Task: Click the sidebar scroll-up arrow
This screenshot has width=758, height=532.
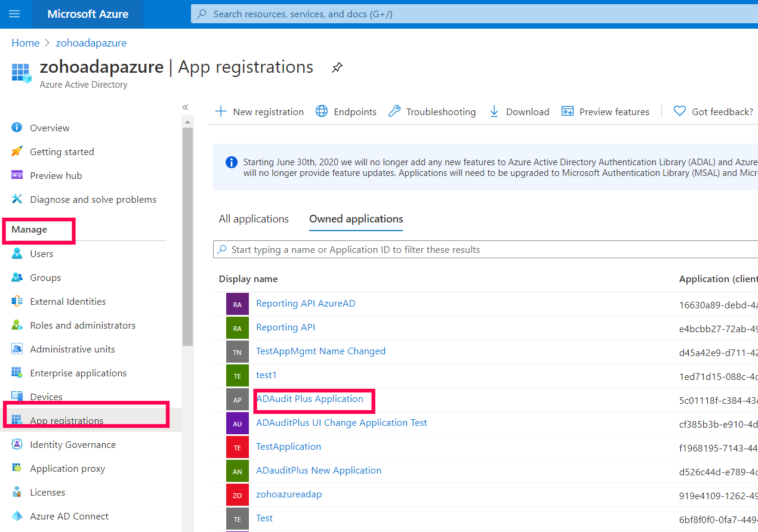Action: [x=188, y=122]
